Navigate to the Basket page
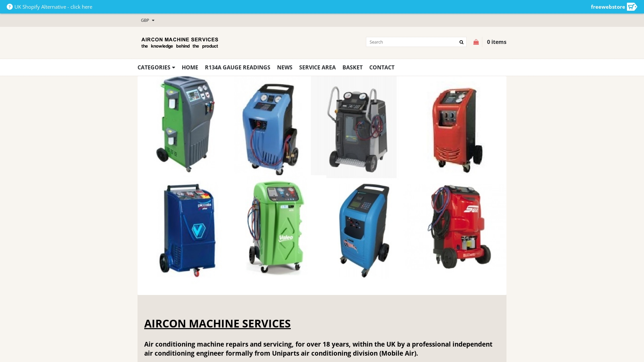This screenshot has width=644, height=362. (x=353, y=67)
